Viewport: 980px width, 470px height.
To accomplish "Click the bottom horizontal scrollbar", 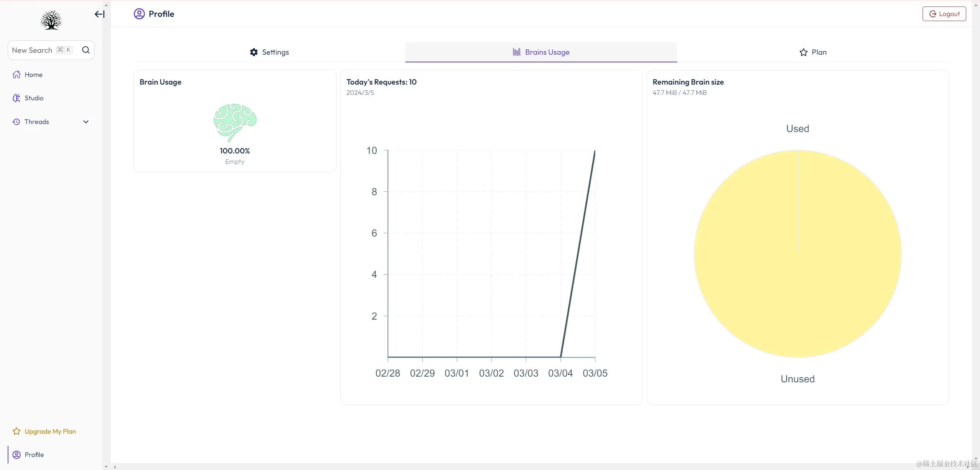I will coord(536,467).
